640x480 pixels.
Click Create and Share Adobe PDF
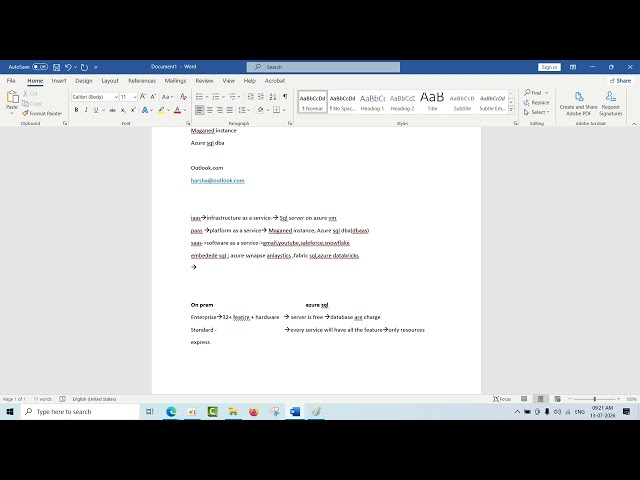(578, 103)
